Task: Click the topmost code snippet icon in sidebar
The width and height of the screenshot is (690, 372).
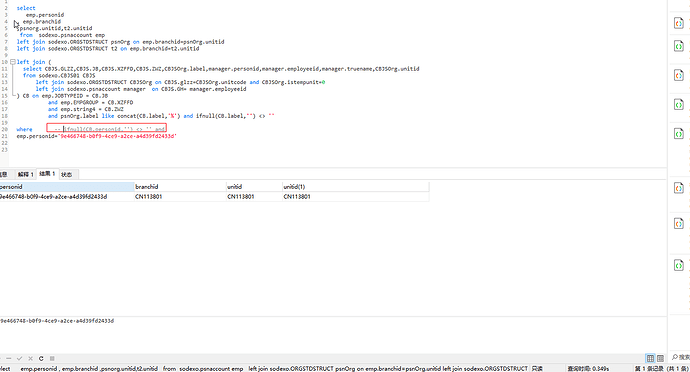Action: [679, 23]
